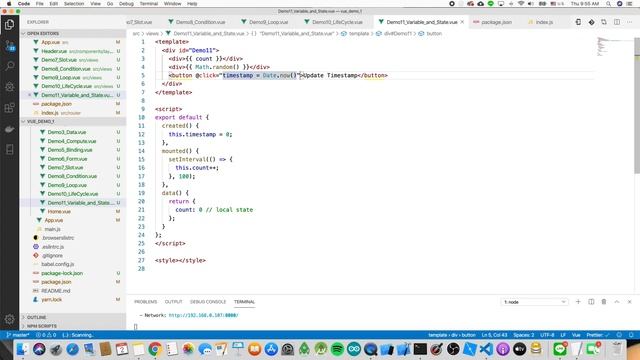
Task: Add a new terminal with plus icon
Action: pos(578,302)
